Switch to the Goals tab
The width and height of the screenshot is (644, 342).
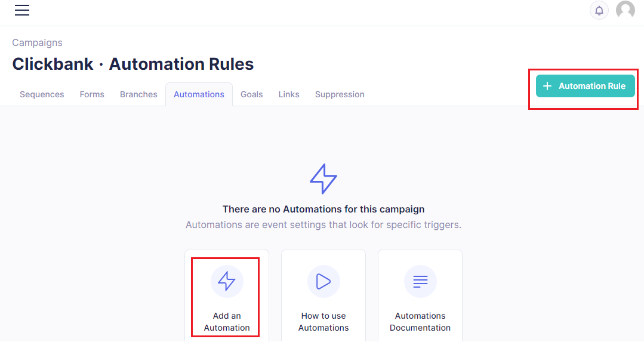point(251,94)
